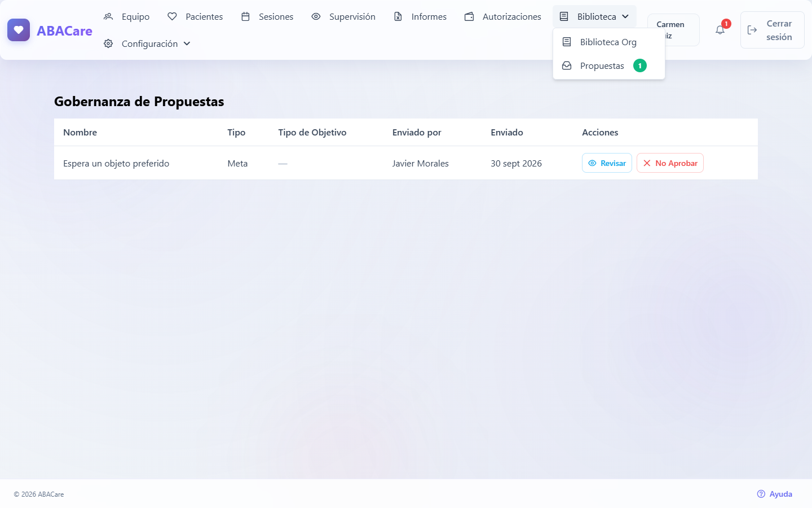Click the Cerrar sesión button

[x=772, y=30]
